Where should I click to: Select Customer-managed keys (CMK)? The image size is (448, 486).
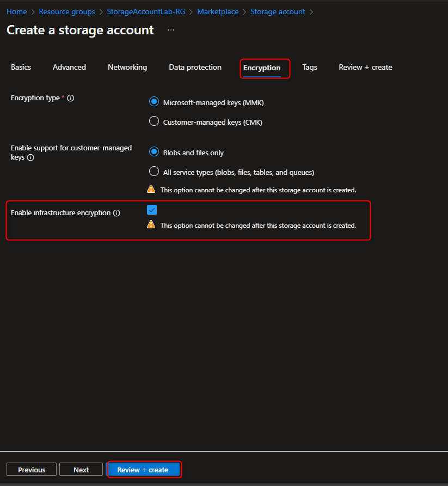[154, 121]
